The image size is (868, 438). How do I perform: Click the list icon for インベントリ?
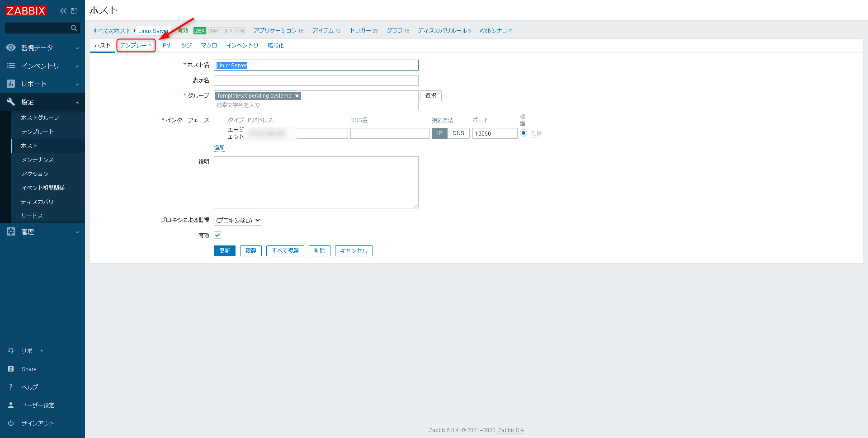(x=11, y=66)
